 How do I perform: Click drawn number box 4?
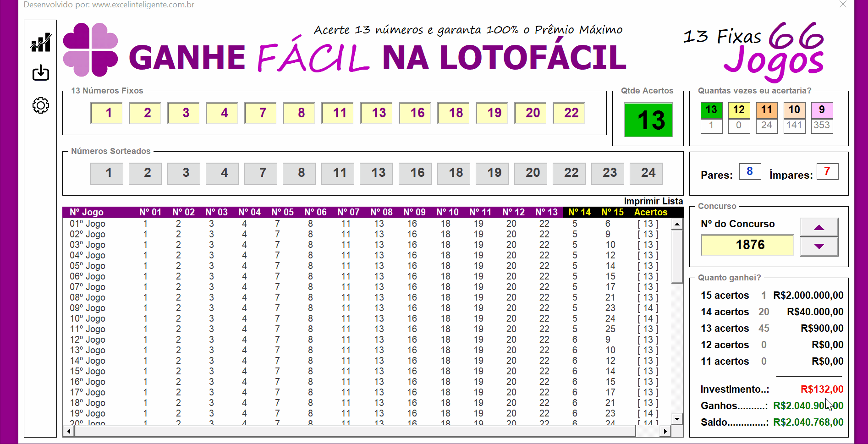pyautogui.click(x=222, y=173)
